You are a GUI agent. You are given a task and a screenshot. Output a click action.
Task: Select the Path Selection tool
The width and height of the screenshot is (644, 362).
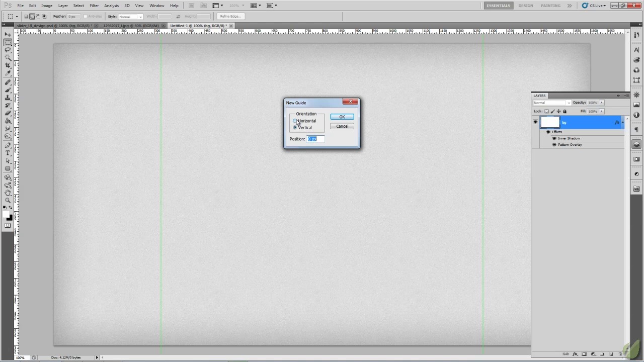[x=8, y=161]
